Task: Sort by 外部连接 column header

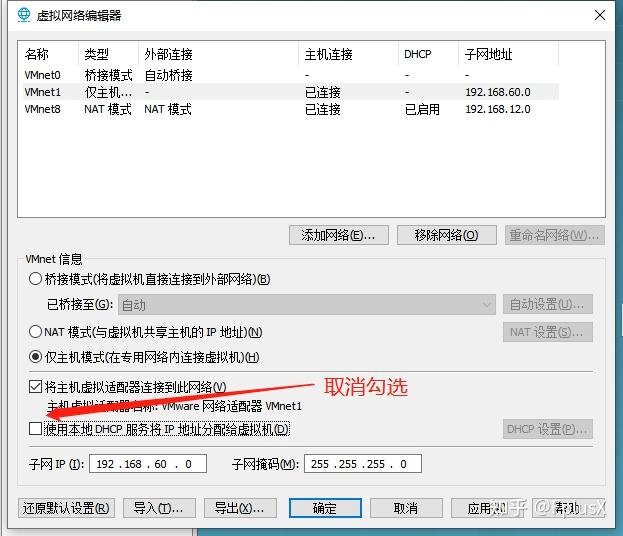Action: click(218, 54)
